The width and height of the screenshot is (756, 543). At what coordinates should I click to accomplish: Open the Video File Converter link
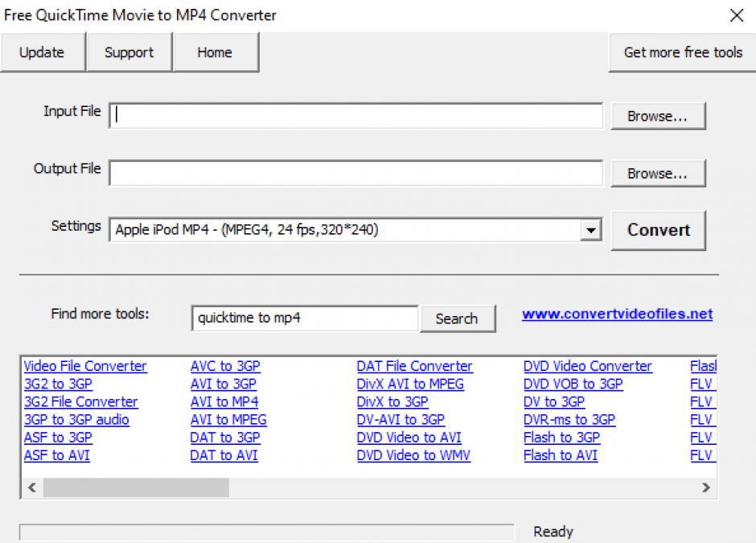tap(85, 366)
